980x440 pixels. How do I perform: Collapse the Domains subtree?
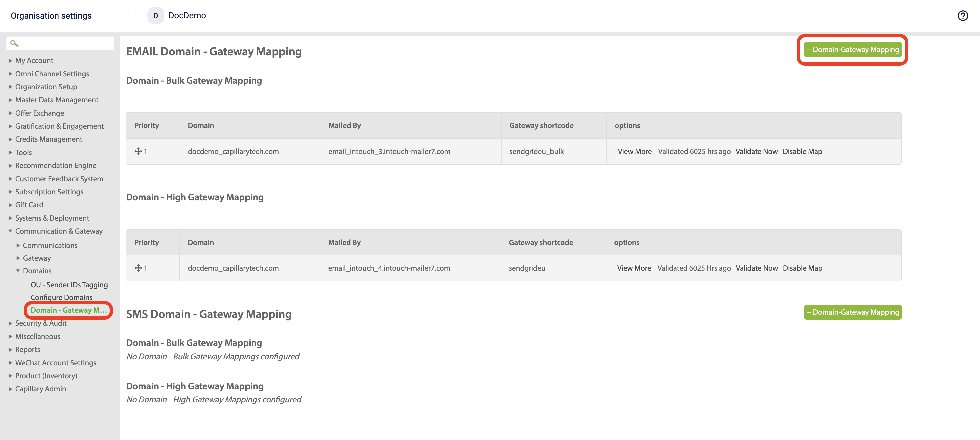[18, 271]
